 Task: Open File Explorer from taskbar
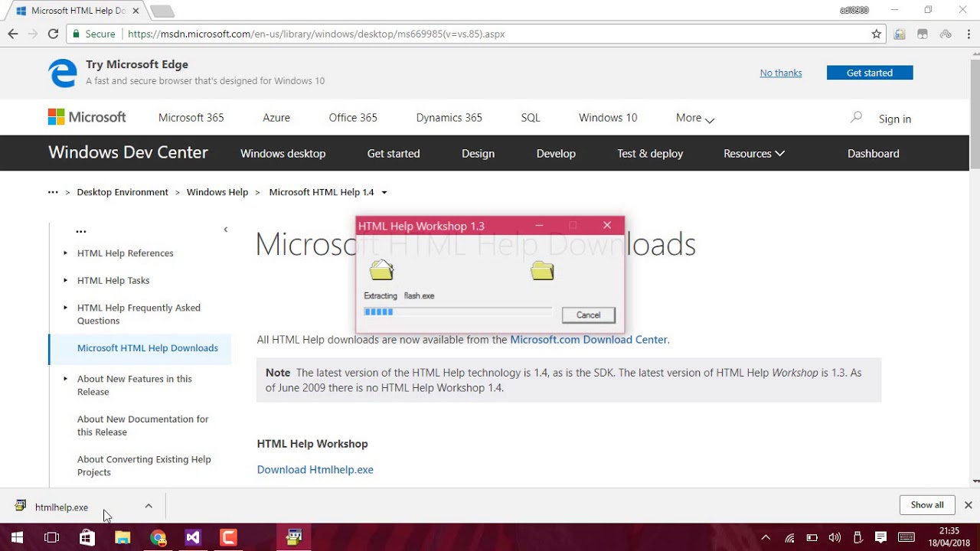click(x=122, y=537)
